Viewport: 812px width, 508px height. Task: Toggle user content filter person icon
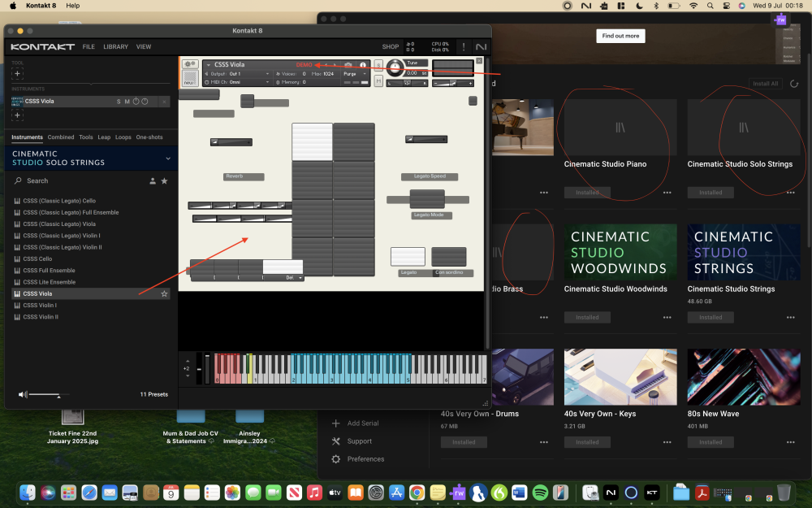point(153,181)
